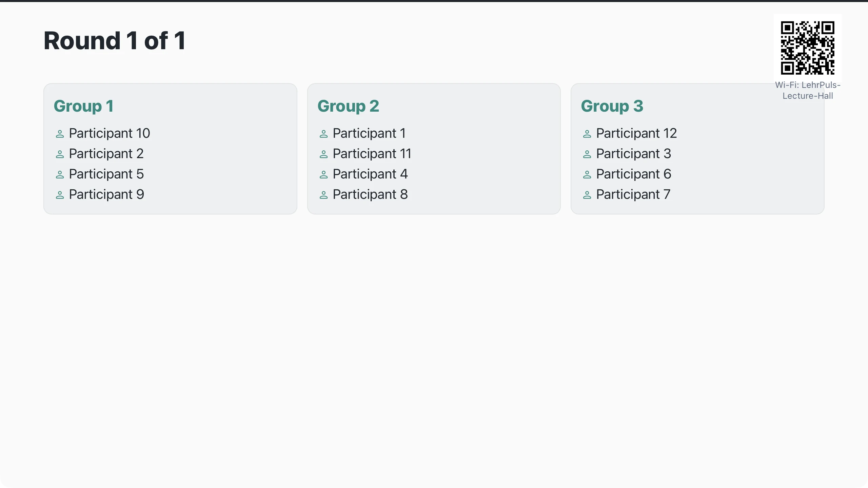Click the person icon beside Participant 4
Viewport: 868px width, 488px height.
coord(323,174)
